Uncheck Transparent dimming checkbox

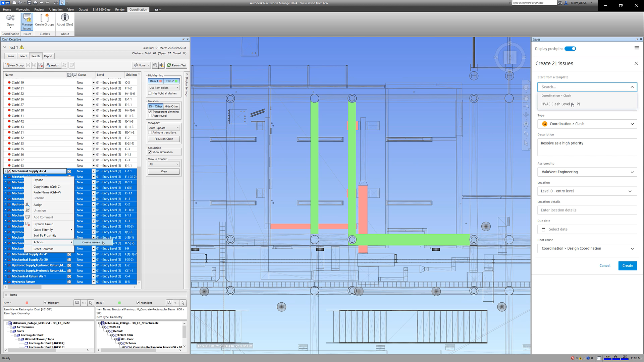(x=150, y=112)
